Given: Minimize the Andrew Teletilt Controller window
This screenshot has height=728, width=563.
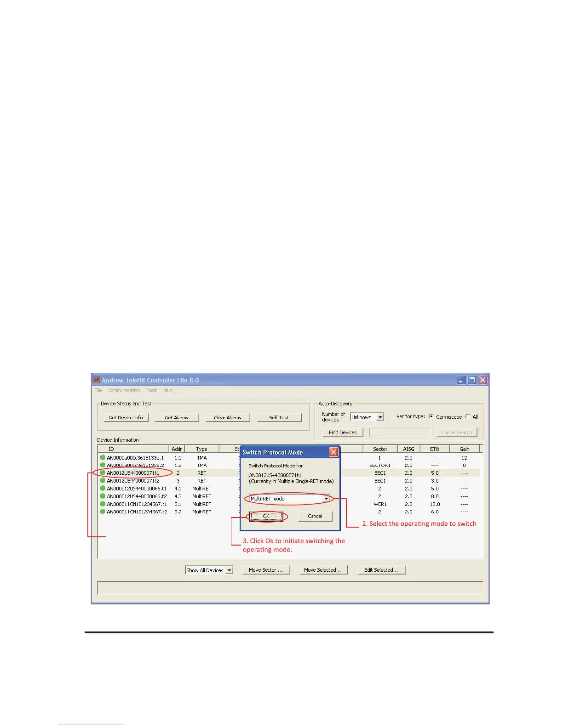Looking at the screenshot, I should (x=461, y=380).
